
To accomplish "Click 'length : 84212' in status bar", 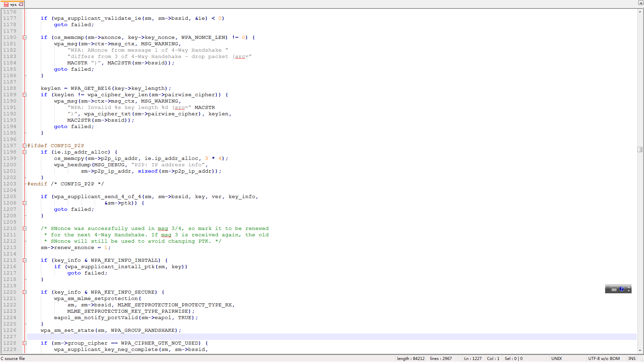I will (x=411, y=359).
